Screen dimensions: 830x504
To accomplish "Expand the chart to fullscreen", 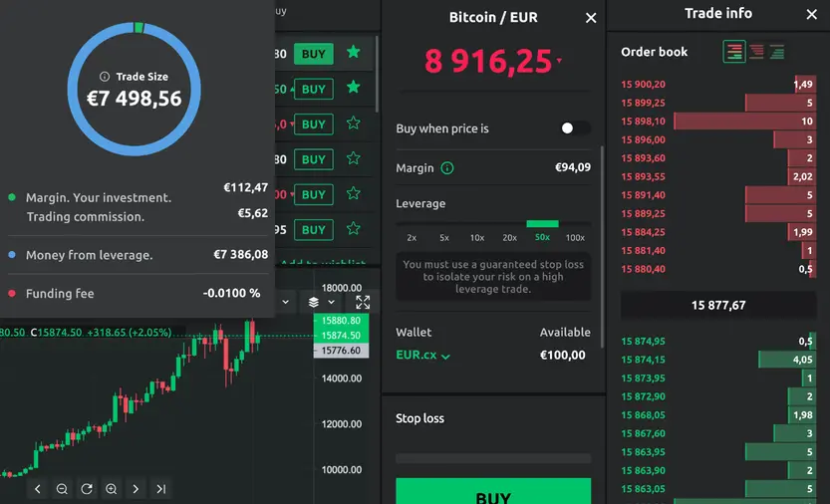I will [x=363, y=302].
